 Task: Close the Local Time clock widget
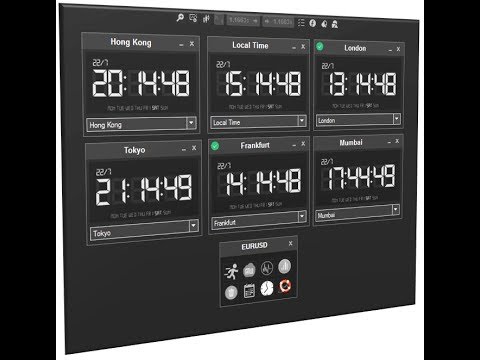point(303,47)
